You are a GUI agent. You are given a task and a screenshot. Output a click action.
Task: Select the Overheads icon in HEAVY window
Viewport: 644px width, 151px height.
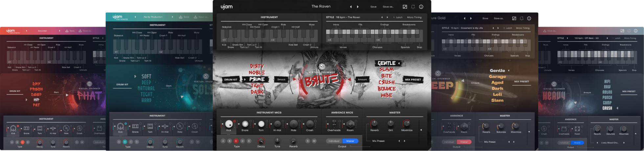point(564,129)
